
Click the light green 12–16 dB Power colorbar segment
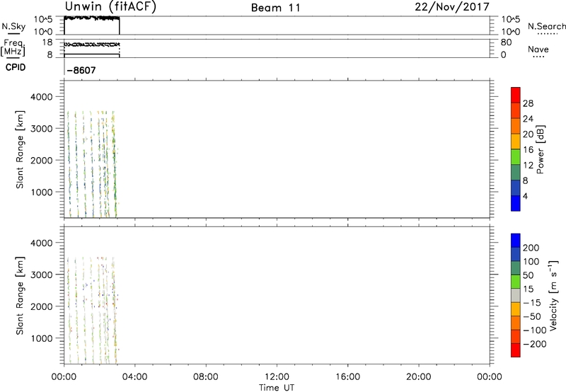tap(516, 157)
